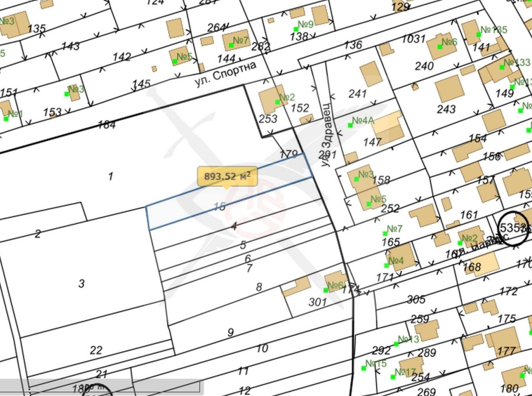This screenshot has width=532, height=396.
Task: Click green marker №5 near parcel 252
Action: click(x=368, y=204)
